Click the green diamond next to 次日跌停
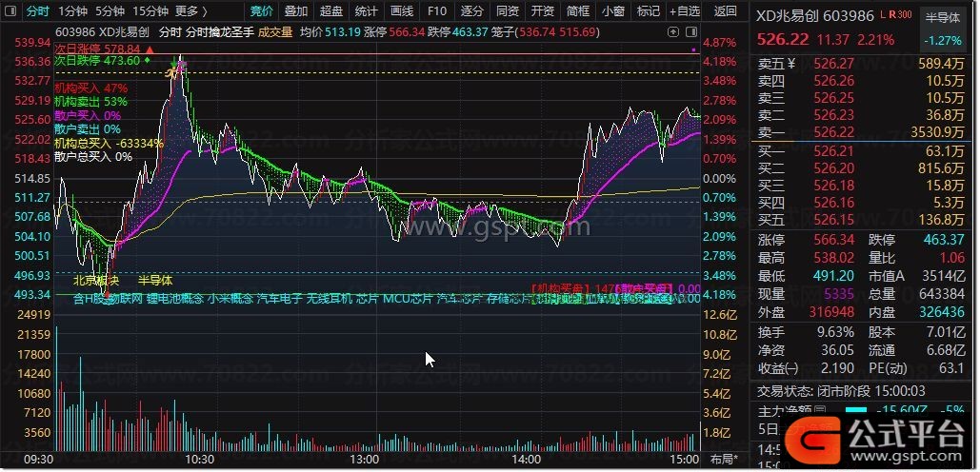The image size is (980, 472). (147, 61)
